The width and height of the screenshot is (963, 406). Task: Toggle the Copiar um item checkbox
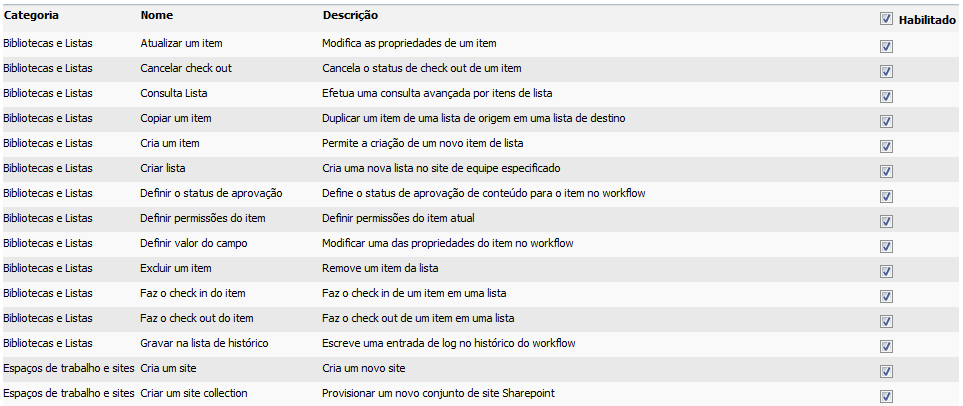(886, 121)
